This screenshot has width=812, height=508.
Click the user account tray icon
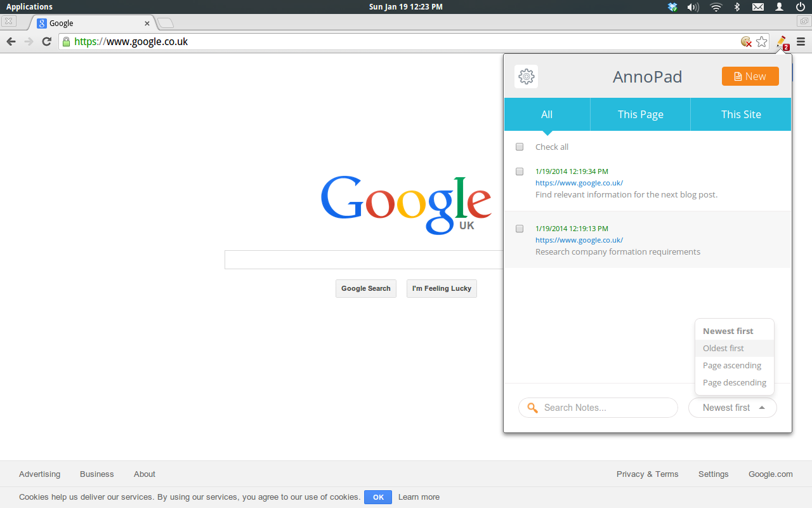[x=779, y=7]
